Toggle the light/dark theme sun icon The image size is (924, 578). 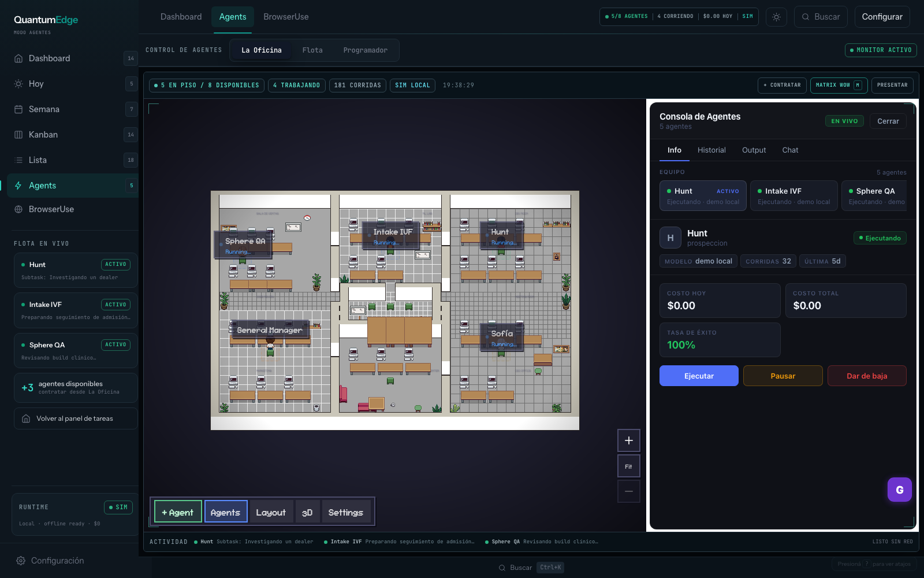tap(776, 17)
